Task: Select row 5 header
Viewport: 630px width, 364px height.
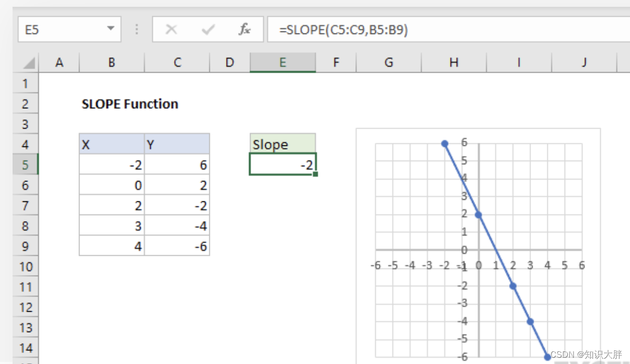Action: coord(26,165)
